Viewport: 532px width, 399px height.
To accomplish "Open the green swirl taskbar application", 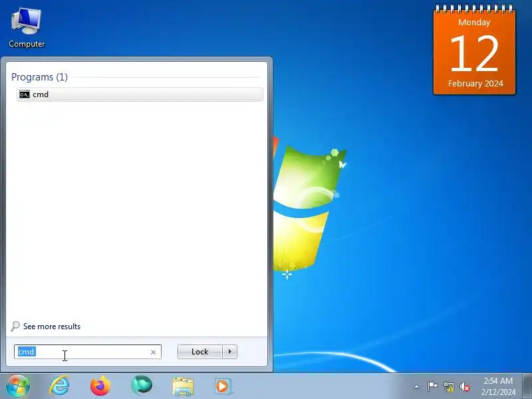I will coord(142,386).
